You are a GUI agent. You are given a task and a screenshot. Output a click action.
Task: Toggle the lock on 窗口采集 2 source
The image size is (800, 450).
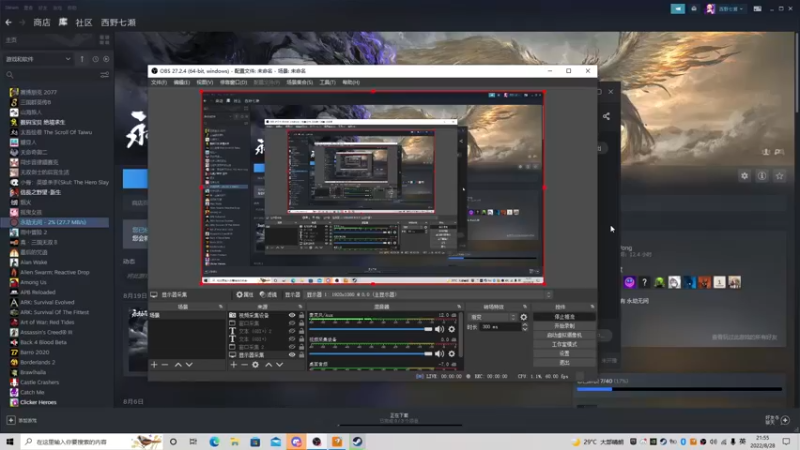[301, 347]
